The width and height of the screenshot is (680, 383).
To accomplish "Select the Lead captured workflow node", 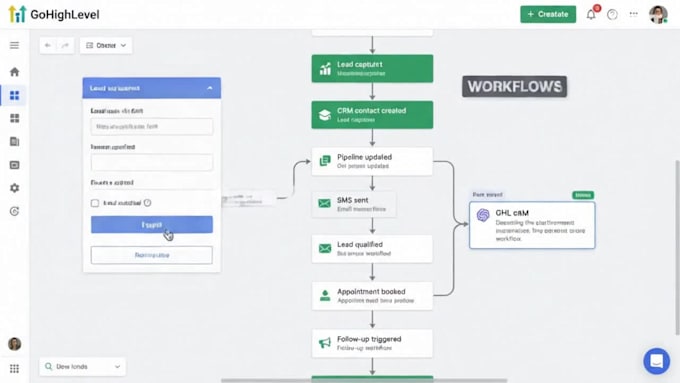I will point(372,69).
